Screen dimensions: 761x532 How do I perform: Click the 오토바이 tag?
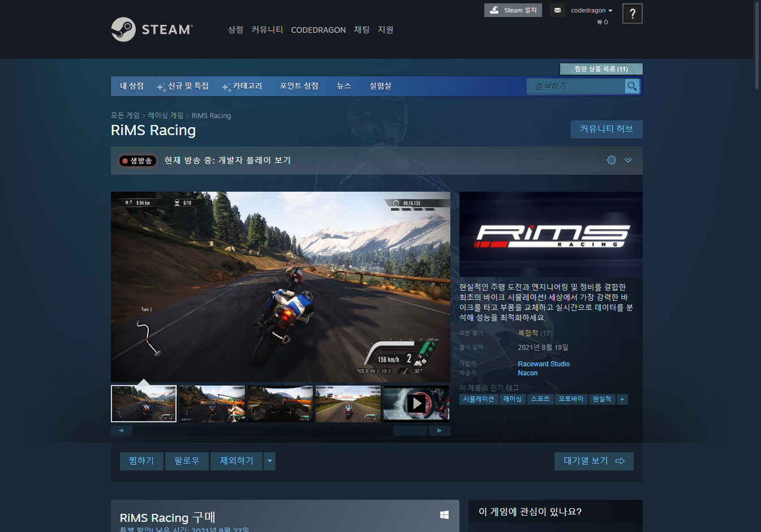(x=571, y=399)
